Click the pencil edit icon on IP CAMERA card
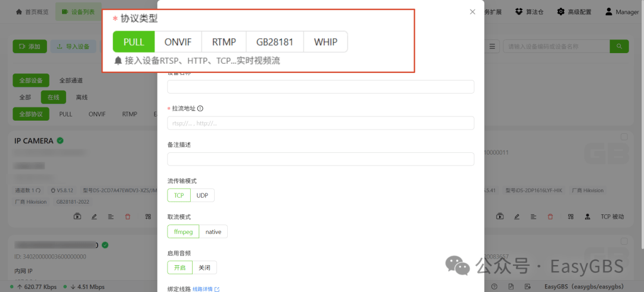This screenshot has width=644, height=292. tap(94, 216)
